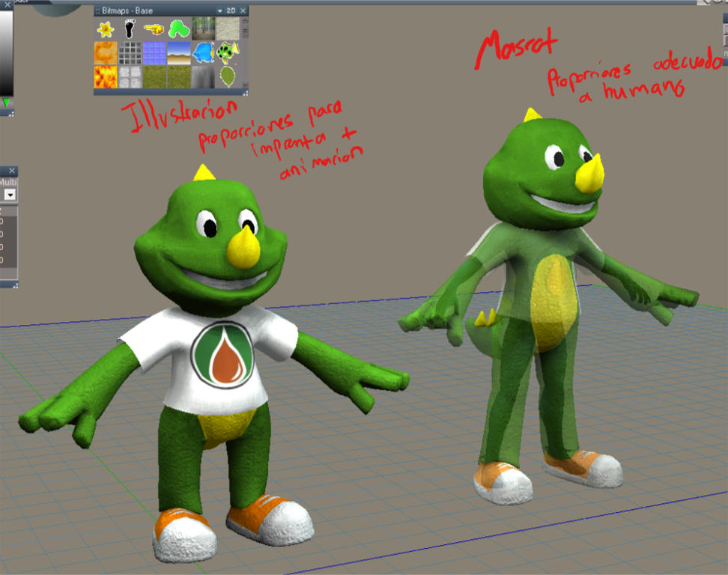The width and height of the screenshot is (728, 575).
Task: Select the gray grid tiles bitmap
Action: coord(130,53)
